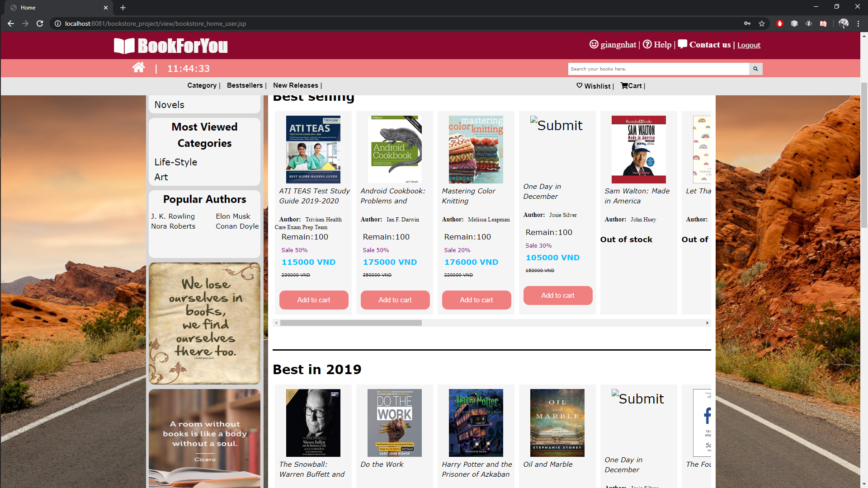Add Mastering Color Knitting to cart

(x=476, y=300)
